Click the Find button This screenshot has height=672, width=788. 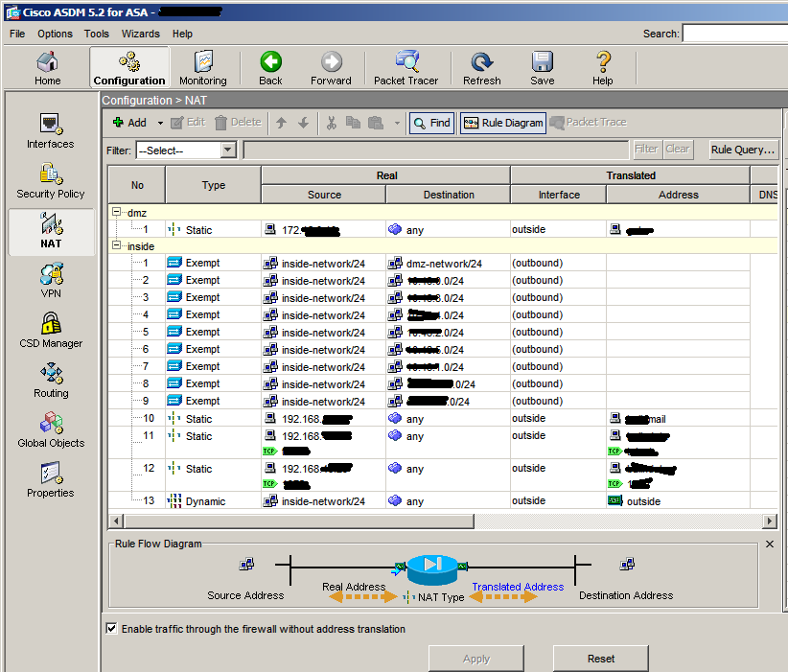coord(432,123)
